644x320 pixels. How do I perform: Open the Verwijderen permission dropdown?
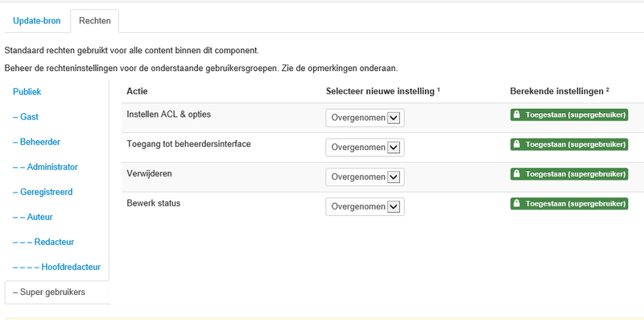pyautogui.click(x=365, y=177)
